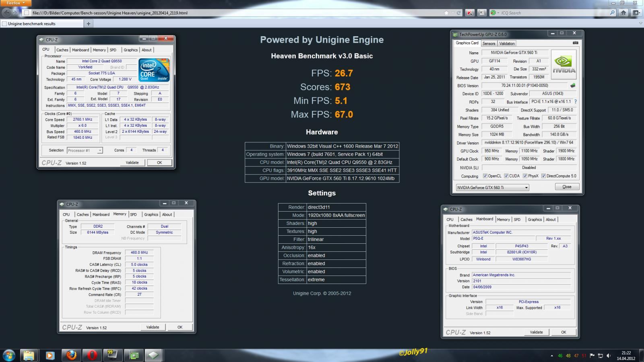Expand the list all tabs arrow
Screen dimensions: 644x362
pos(640,24)
